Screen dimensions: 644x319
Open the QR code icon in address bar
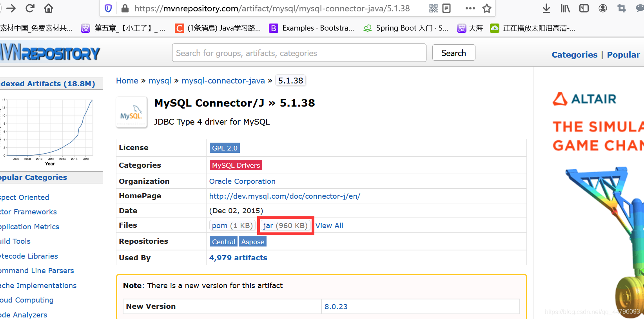434,8
